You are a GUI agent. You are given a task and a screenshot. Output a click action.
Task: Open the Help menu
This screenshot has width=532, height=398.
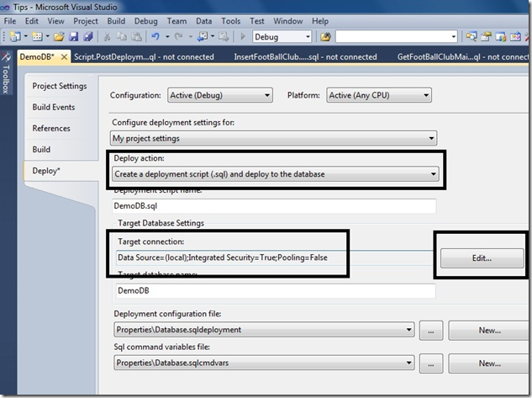320,21
